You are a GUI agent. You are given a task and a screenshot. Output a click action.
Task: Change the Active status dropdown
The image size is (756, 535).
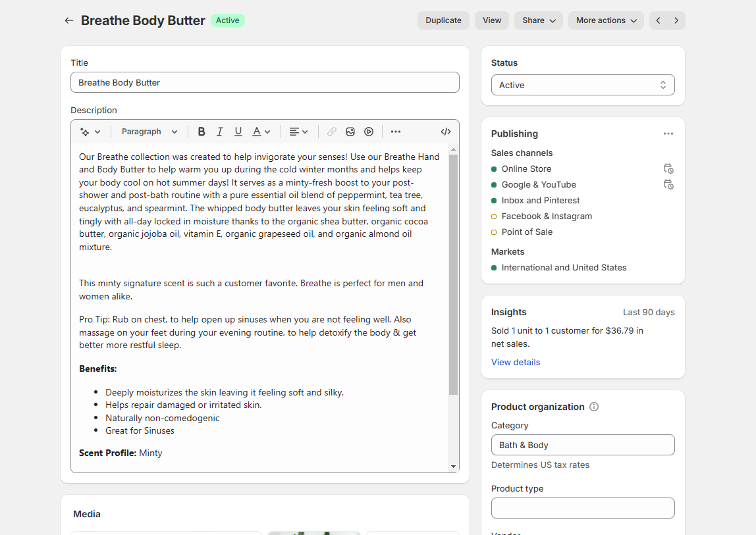583,85
